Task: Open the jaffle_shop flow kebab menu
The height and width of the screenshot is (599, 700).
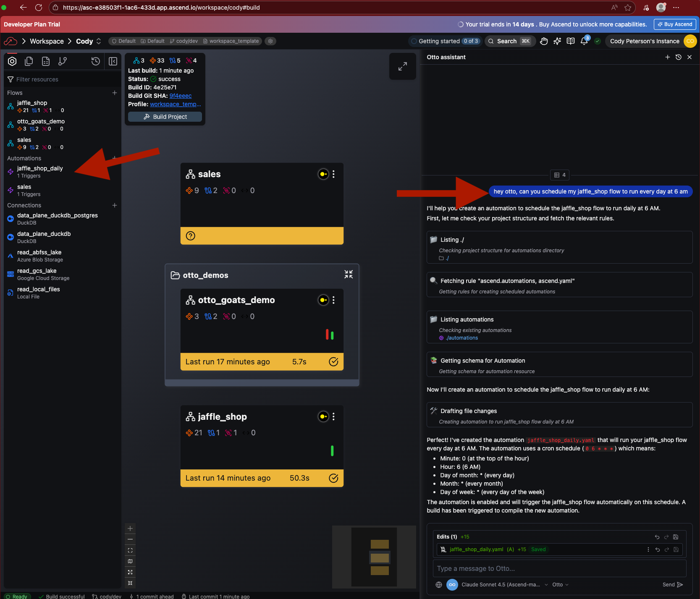Action: 334,416
